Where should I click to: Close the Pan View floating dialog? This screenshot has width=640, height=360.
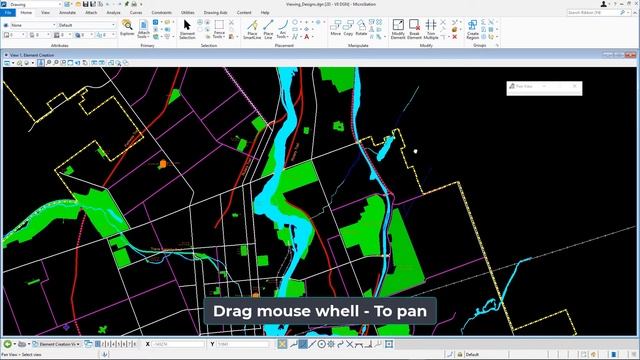[575, 86]
